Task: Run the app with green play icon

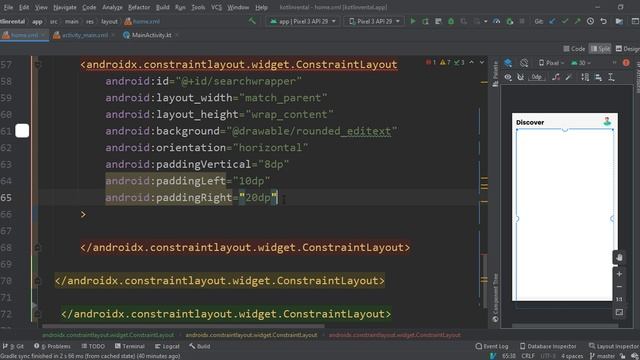Action: click(413, 21)
